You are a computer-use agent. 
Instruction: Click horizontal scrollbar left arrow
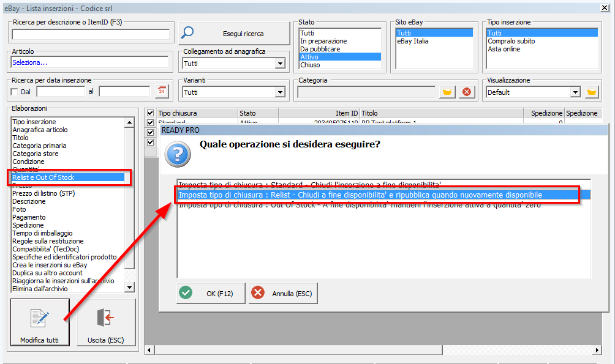pos(149,350)
